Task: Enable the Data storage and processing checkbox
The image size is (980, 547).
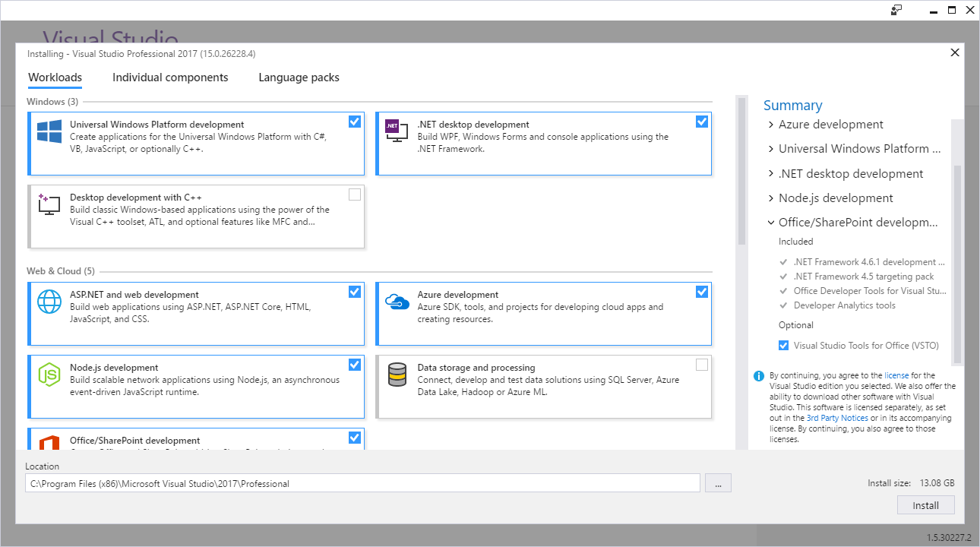Action: (x=702, y=365)
